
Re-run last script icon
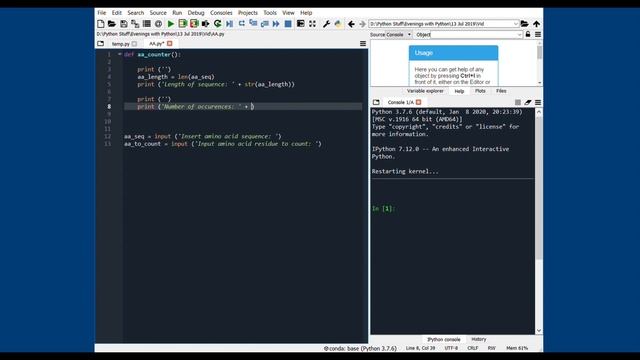[217, 24]
